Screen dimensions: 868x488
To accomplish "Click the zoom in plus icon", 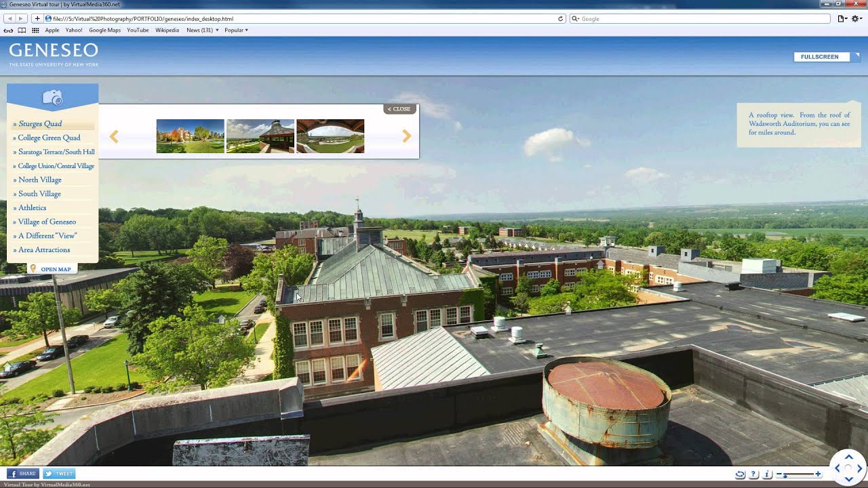I will click(818, 474).
